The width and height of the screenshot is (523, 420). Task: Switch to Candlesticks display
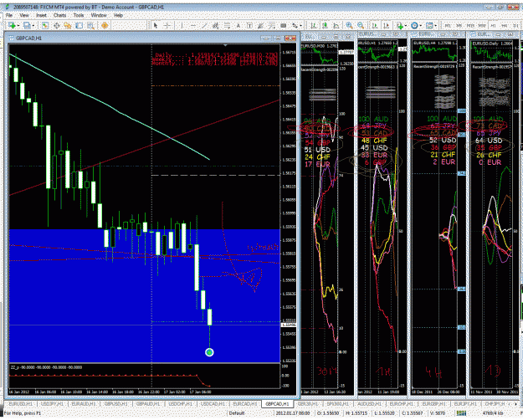pos(325,25)
